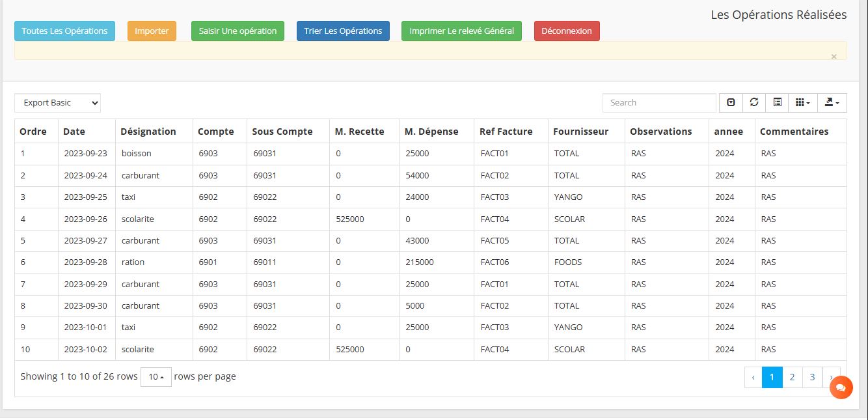Sort by the Désignation column header

(x=154, y=132)
